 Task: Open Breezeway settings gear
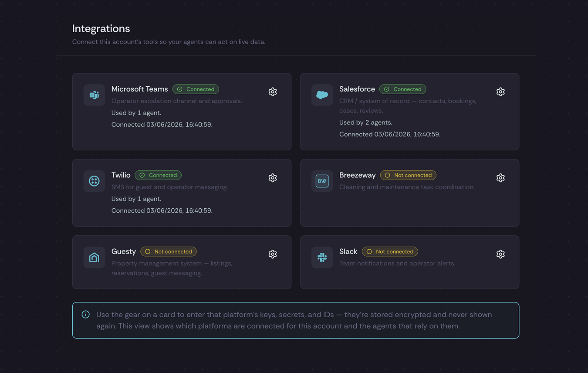coord(500,178)
